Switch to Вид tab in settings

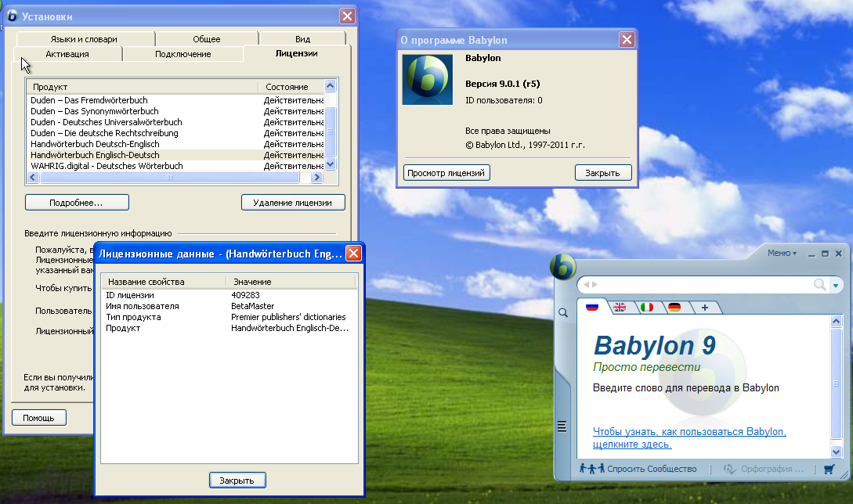(x=302, y=39)
